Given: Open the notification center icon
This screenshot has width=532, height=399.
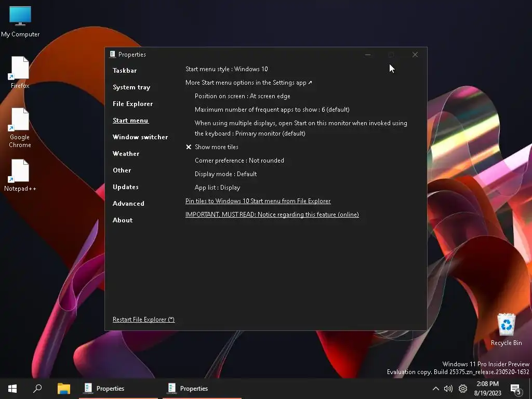Looking at the screenshot, I should click(x=516, y=389).
